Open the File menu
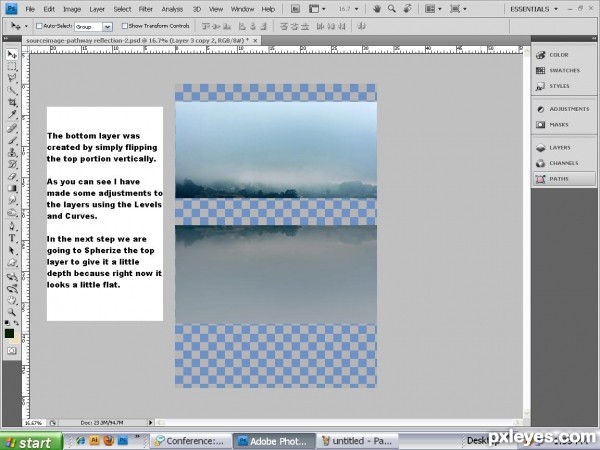600x450 pixels. click(30, 9)
